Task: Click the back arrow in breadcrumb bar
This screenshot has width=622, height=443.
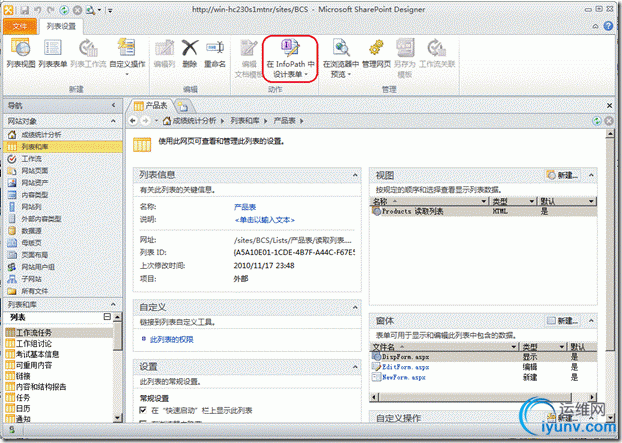Action: [x=133, y=121]
